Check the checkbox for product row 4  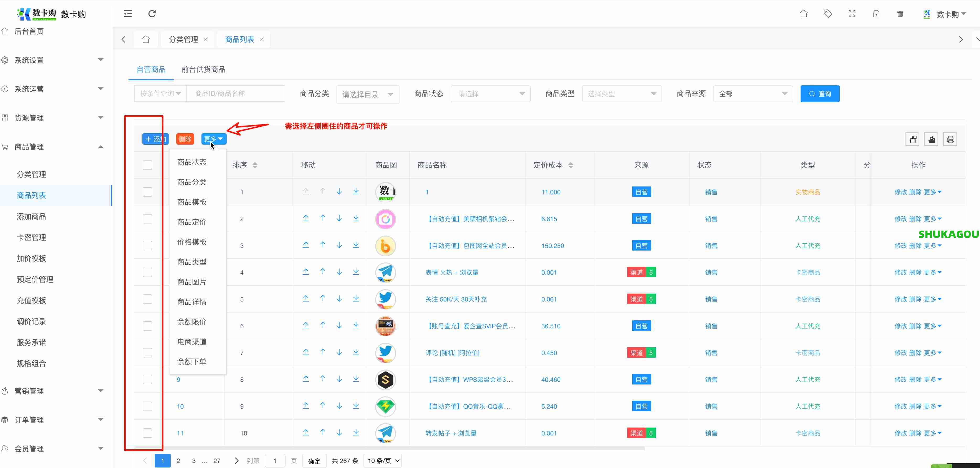[x=148, y=272]
